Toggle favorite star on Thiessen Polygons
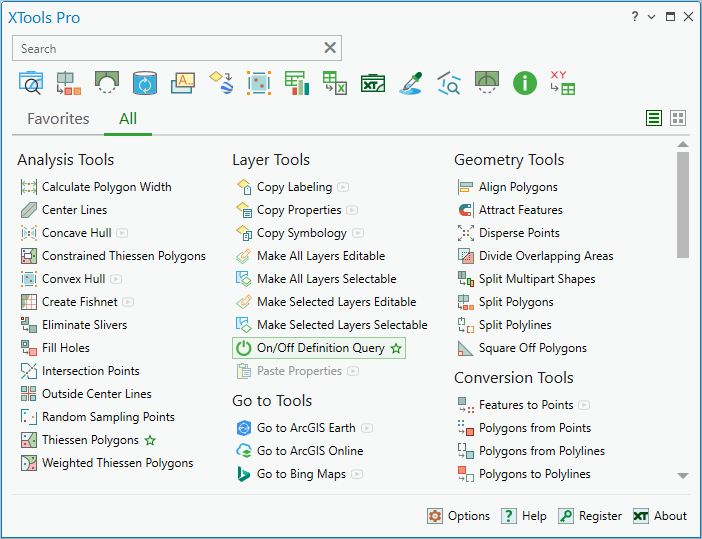 tap(150, 441)
